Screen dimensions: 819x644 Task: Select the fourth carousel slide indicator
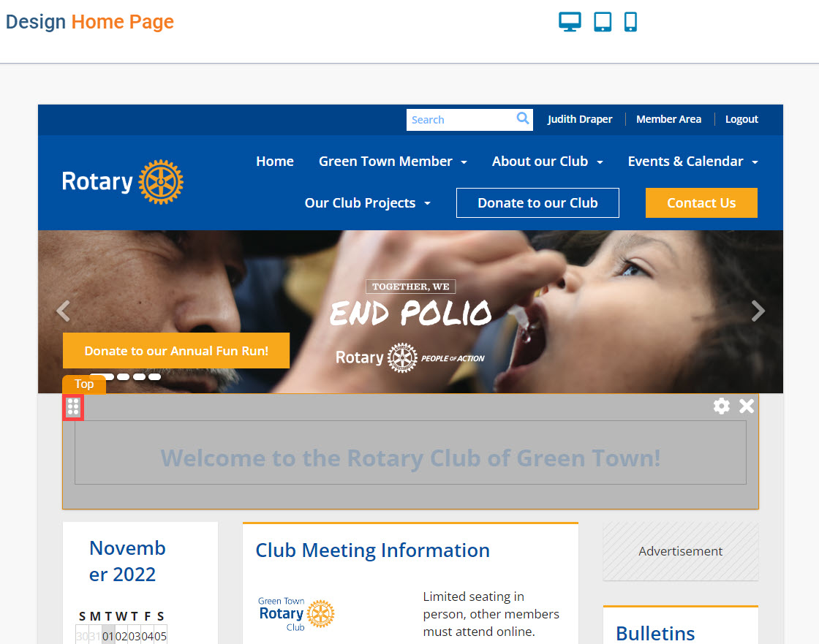coord(154,376)
